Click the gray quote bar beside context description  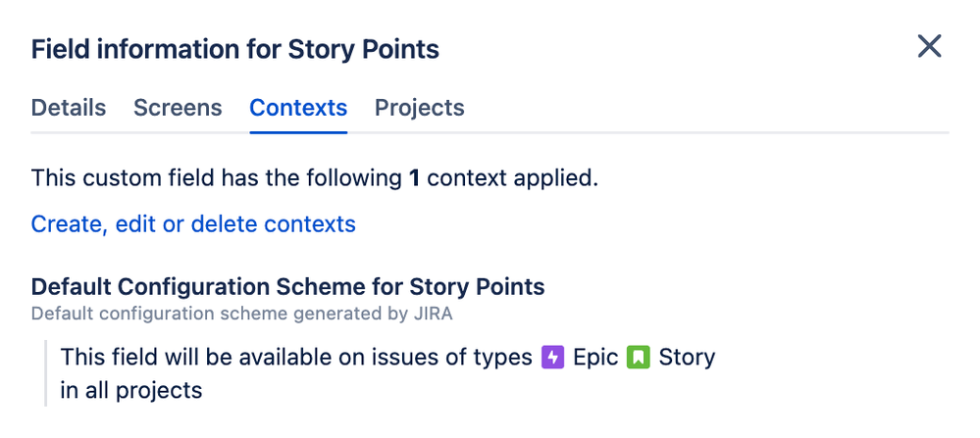[x=46, y=373]
